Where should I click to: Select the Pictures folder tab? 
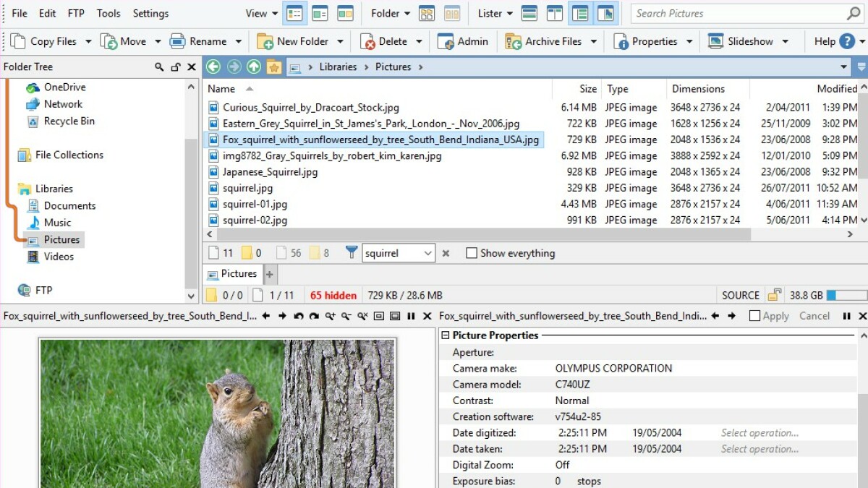[x=233, y=274]
